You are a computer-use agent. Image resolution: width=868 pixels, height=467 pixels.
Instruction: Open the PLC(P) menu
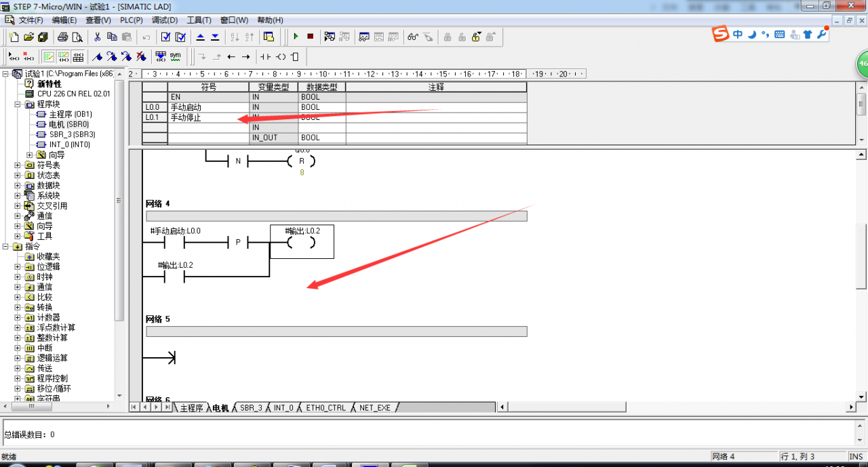point(132,20)
